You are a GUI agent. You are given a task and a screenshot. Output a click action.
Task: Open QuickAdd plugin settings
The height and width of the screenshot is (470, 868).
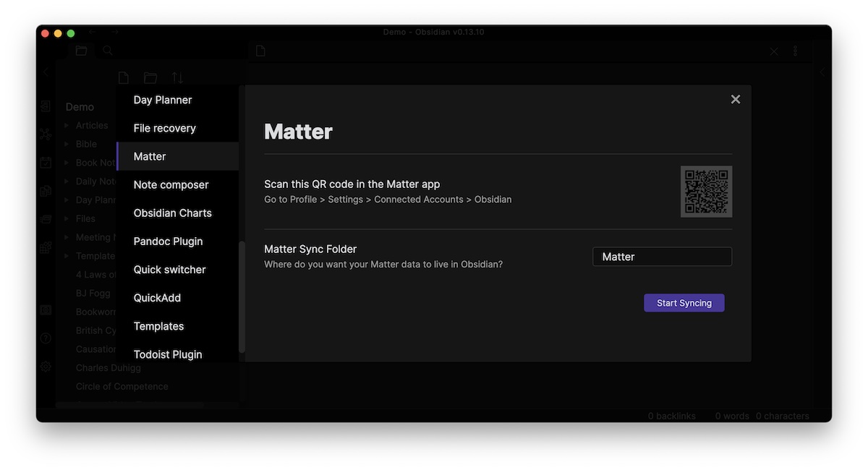pos(177,297)
